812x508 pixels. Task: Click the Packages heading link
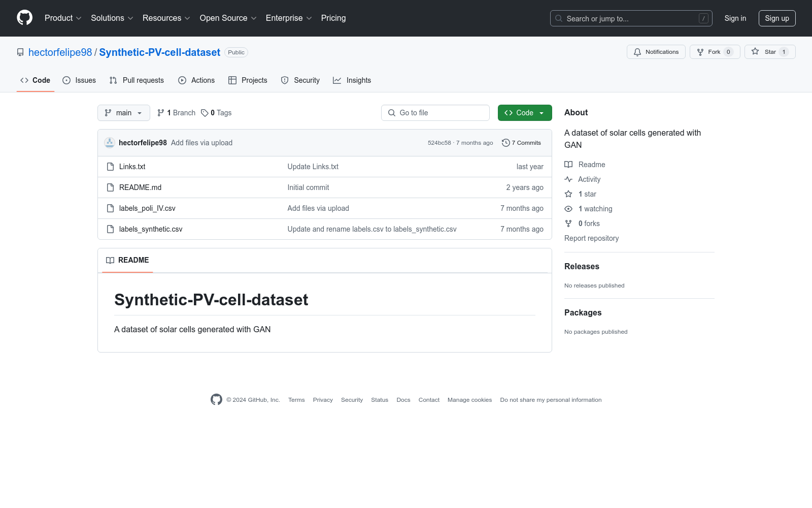(x=583, y=312)
